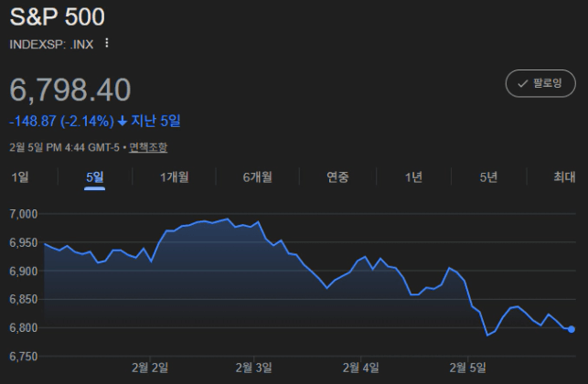Image resolution: width=588 pixels, height=384 pixels.
Task: Switch chart to the 1일 range
Action: point(20,176)
